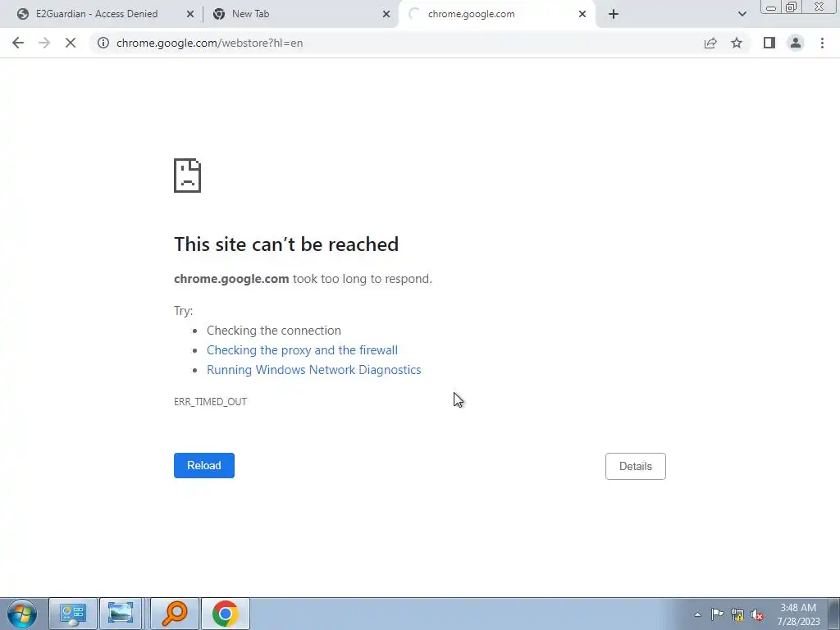840x630 pixels.
Task: Share this page using the share icon
Action: (x=710, y=43)
